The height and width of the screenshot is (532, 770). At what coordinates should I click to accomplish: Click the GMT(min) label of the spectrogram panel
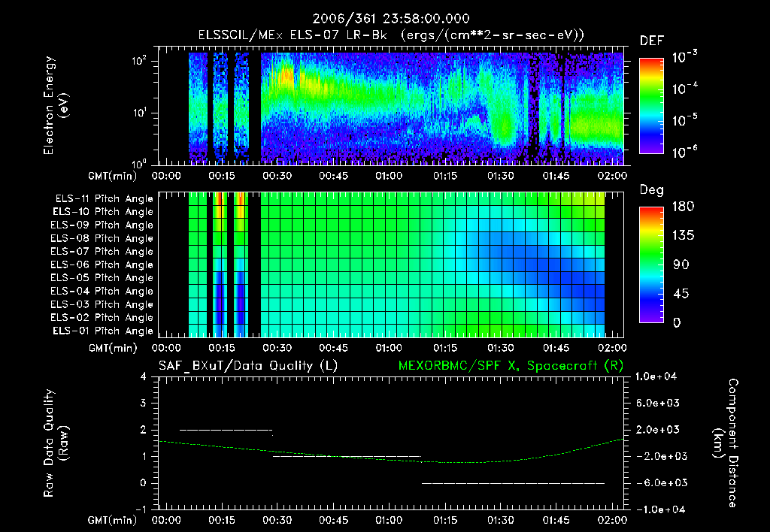(x=113, y=176)
